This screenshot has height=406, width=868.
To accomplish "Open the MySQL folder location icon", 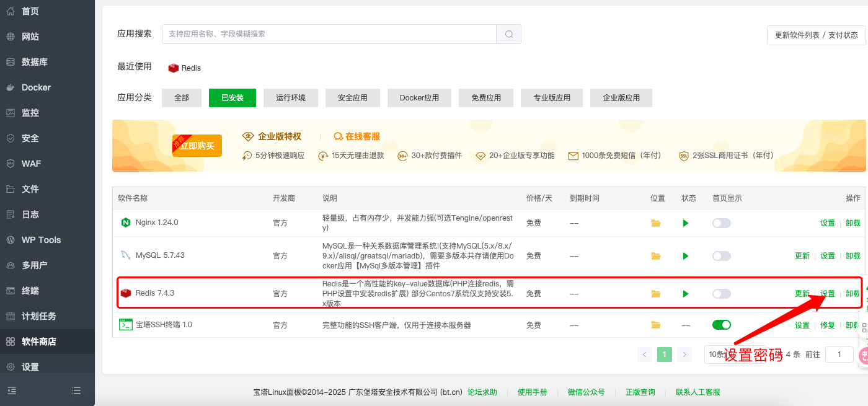I will (x=655, y=256).
